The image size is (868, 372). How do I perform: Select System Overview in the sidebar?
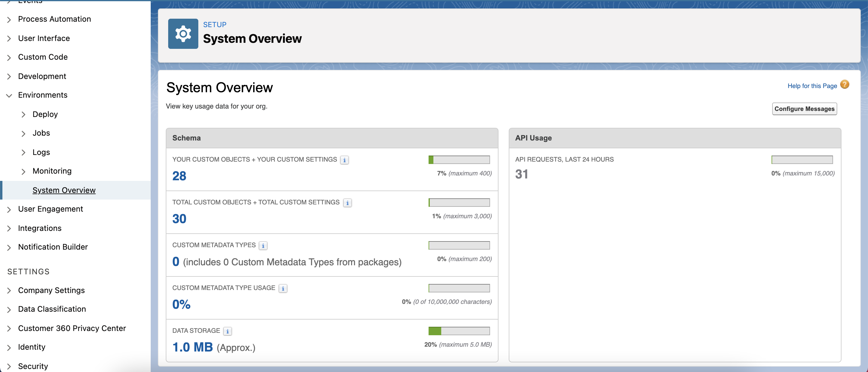click(x=64, y=190)
